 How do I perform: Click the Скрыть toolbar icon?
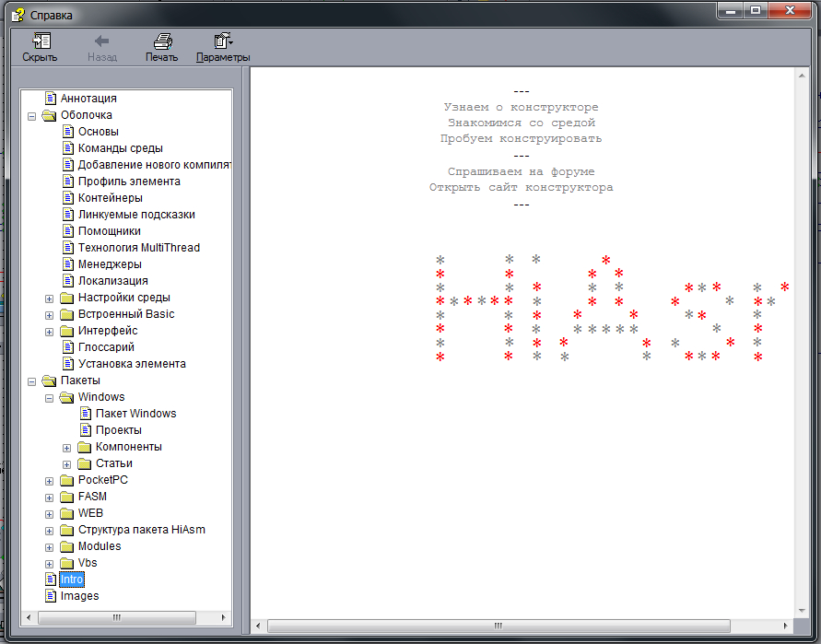41,41
